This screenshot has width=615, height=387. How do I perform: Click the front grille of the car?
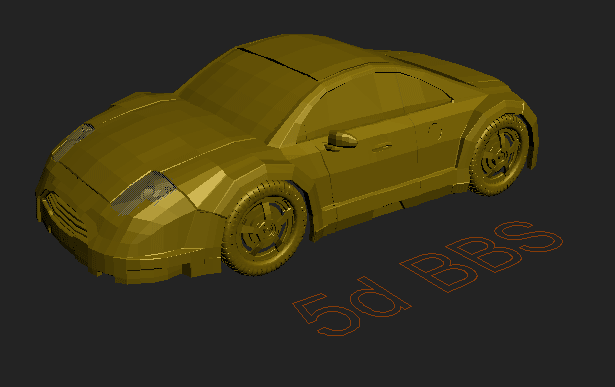65,213
